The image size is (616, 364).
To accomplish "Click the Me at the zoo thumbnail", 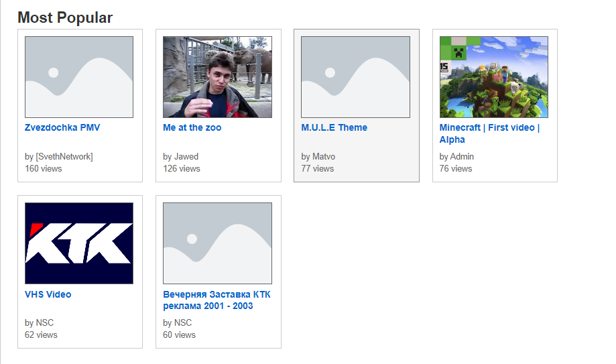I will 217,77.
